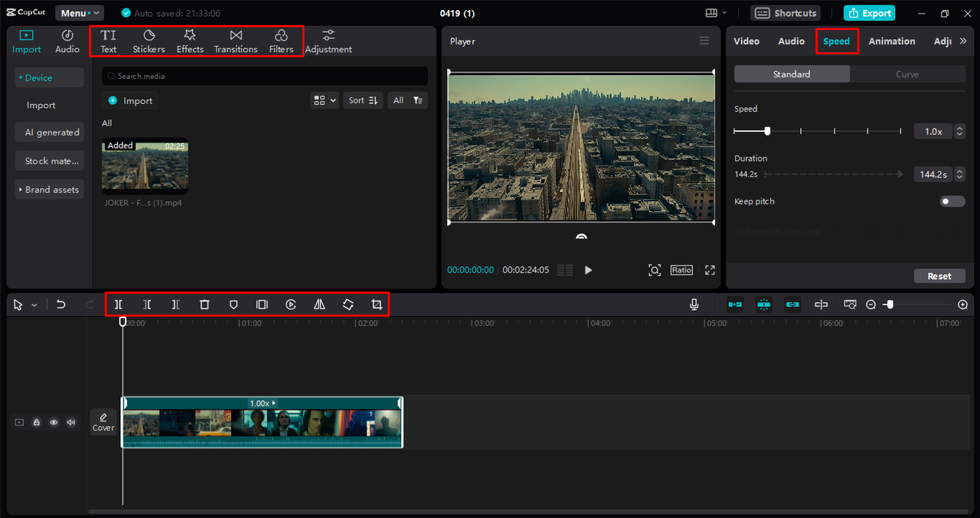Screen dimensions: 980x518
Task: Click the Search media field
Action: 265,76
